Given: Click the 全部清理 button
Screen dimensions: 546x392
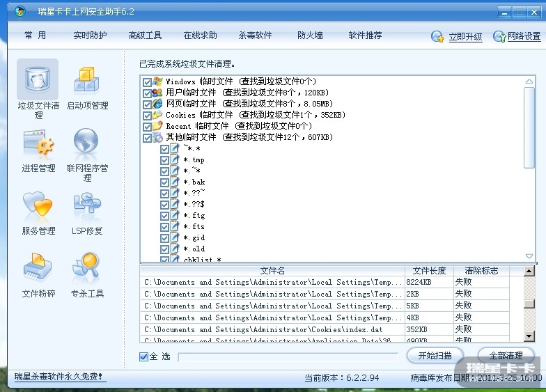Looking at the screenshot, I should 506,355.
